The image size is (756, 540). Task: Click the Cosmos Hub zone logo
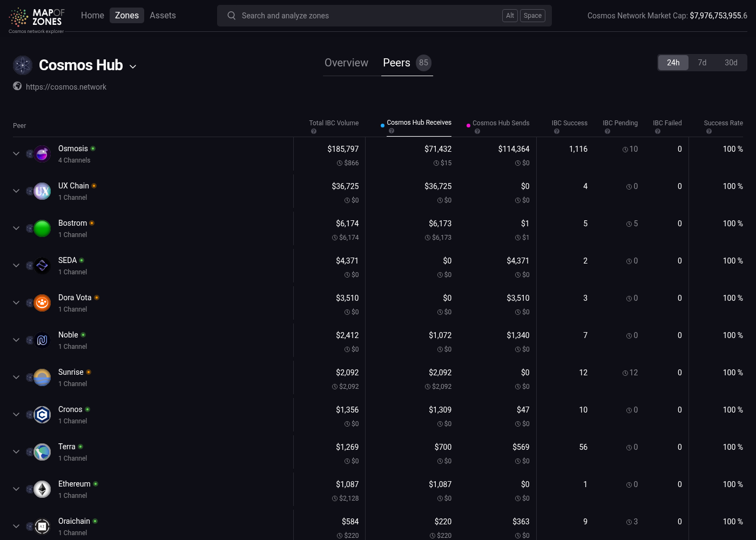click(23, 65)
